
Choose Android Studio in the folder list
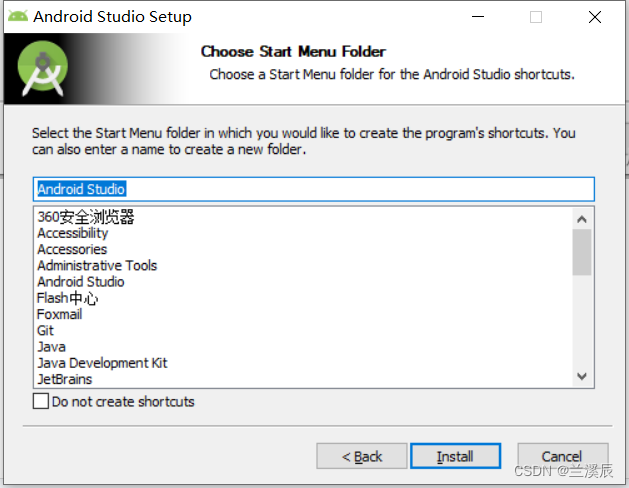tap(81, 282)
